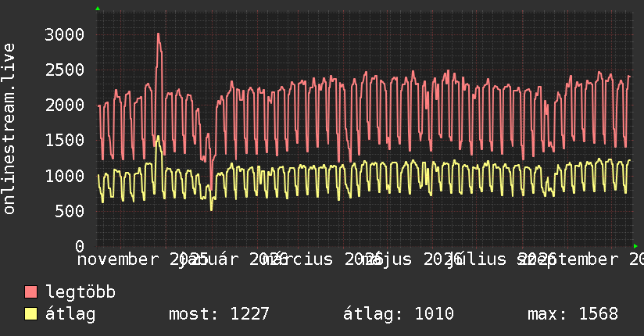
Task: Select the átlag legend label
Action: [70, 314]
